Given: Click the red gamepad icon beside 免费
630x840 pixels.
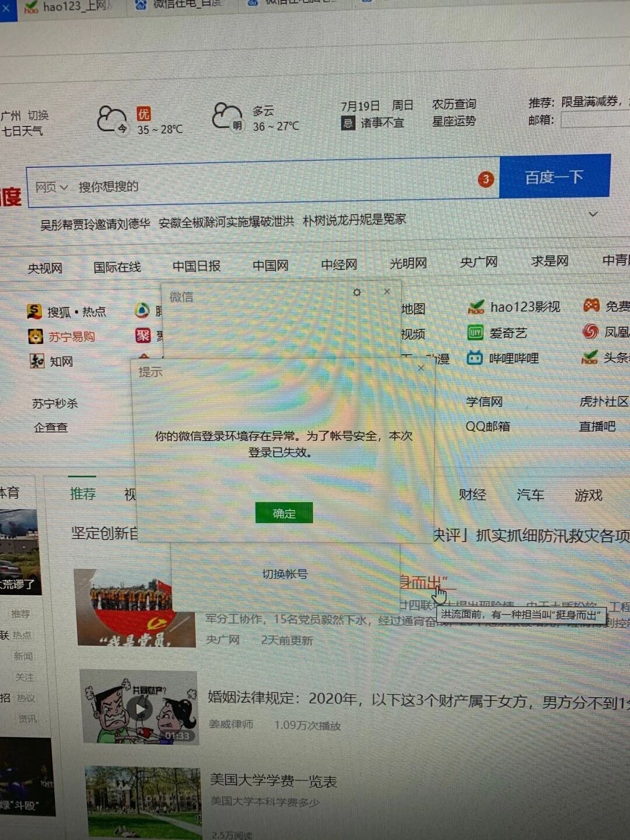Looking at the screenshot, I should click(591, 305).
